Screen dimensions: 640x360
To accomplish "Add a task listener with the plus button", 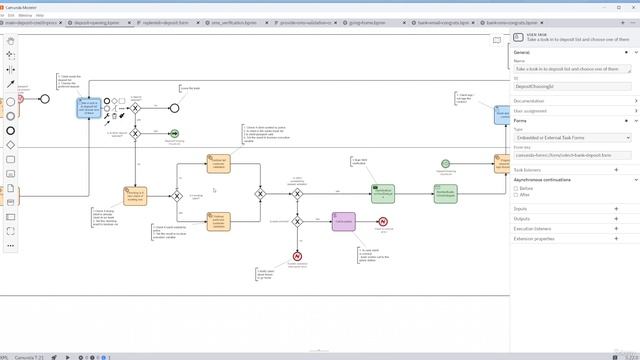I will pos(616,170).
